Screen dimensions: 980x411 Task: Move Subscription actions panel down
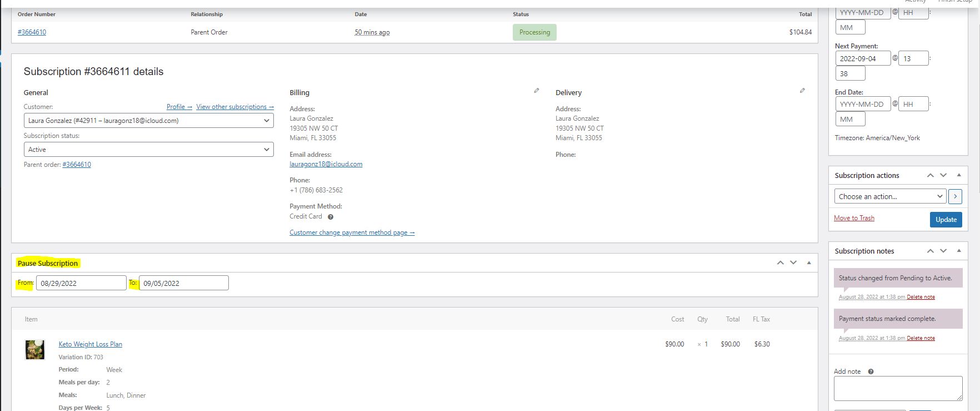pyautogui.click(x=943, y=175)
